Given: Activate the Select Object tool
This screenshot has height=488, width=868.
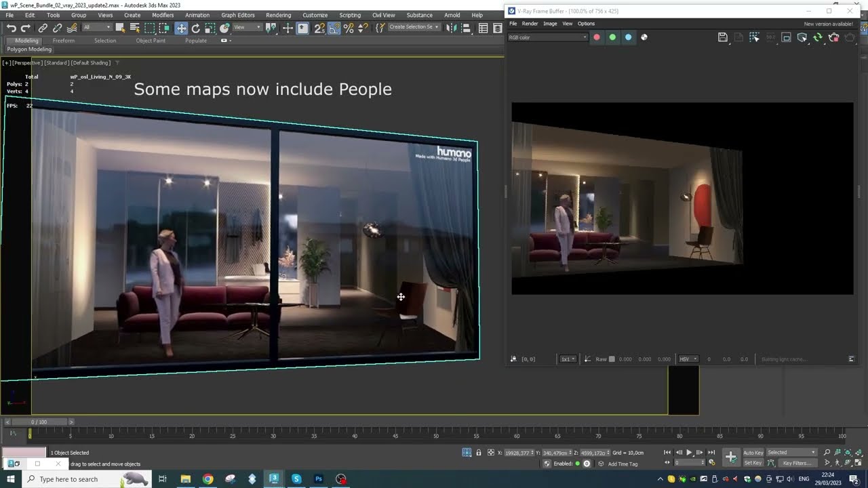Looking at the screenshot, I should (120, 28).
